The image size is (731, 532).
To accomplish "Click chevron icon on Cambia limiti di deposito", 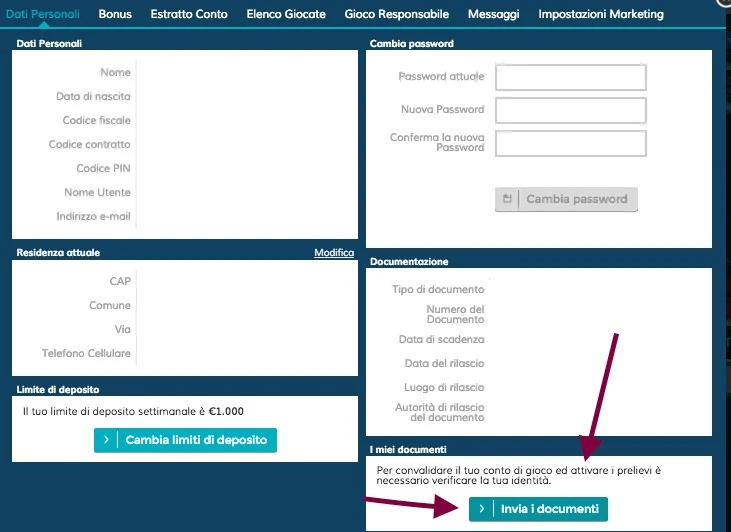I will [x=106, y=440].
